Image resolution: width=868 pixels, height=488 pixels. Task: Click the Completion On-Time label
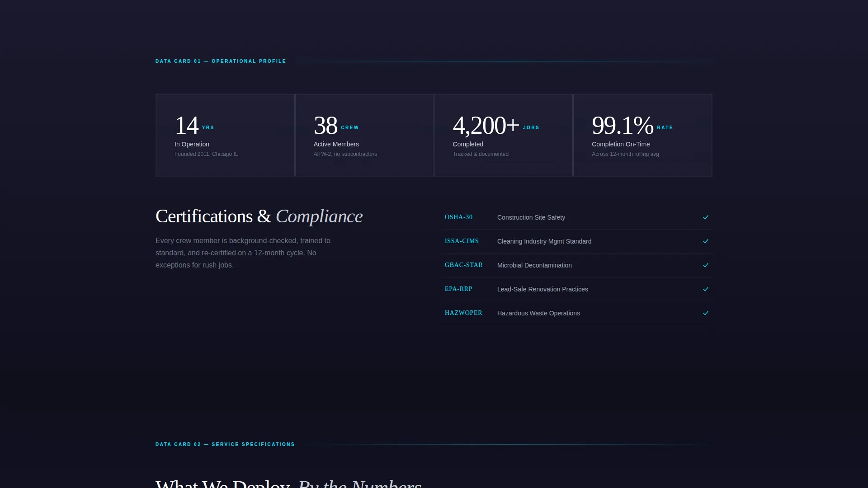coord(621,144)
